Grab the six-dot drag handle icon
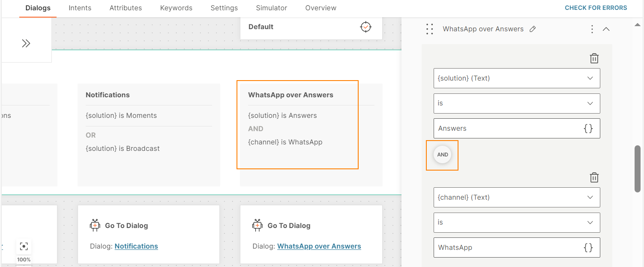 click(430, 29)
